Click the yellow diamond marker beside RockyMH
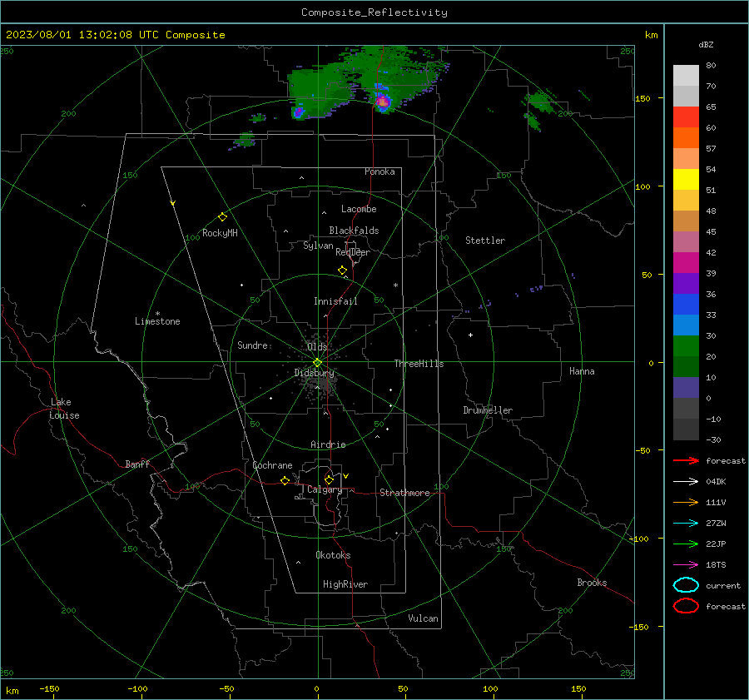Screen dimensions: 749x700 222,217
